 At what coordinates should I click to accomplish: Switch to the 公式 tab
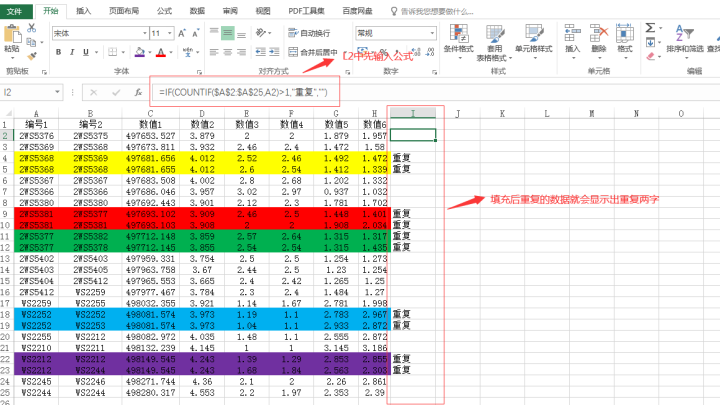[x=164, y=11]
